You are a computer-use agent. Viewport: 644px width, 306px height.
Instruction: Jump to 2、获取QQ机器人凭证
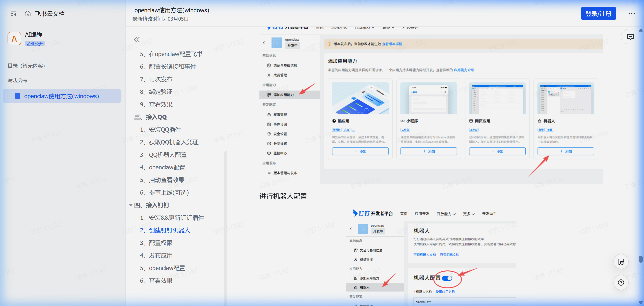169,142
